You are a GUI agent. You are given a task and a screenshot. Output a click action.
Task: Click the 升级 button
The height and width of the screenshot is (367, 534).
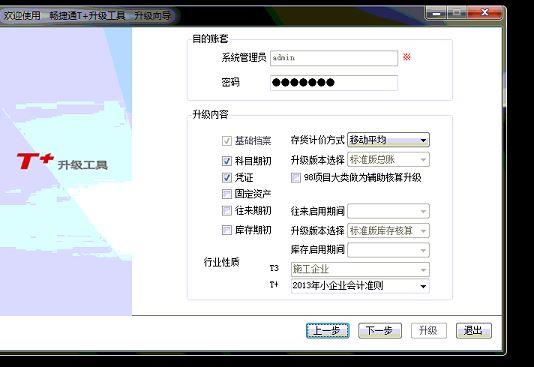coord(429,331)
